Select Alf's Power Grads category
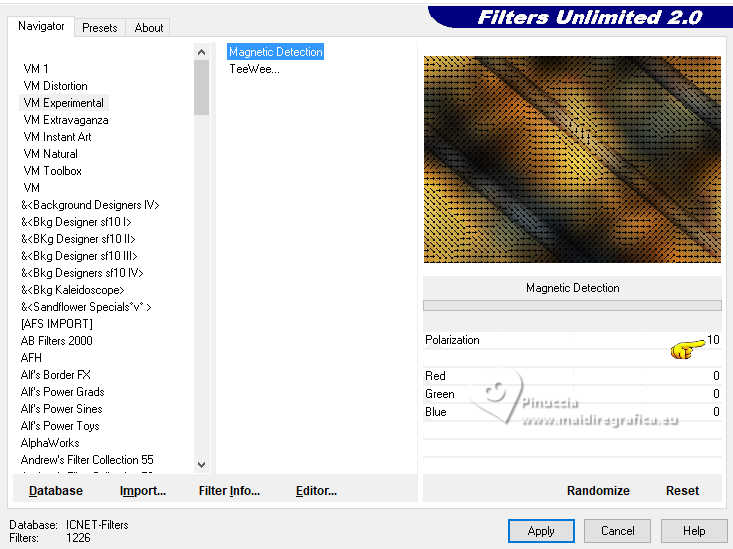Screen dimensions: 733x549 62,391
